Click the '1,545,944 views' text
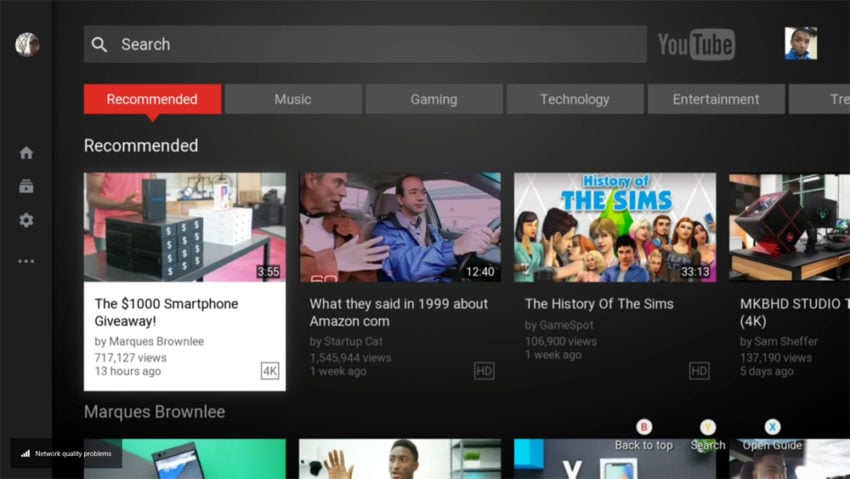This screenshot has width=850, height=479. point(350,358)
